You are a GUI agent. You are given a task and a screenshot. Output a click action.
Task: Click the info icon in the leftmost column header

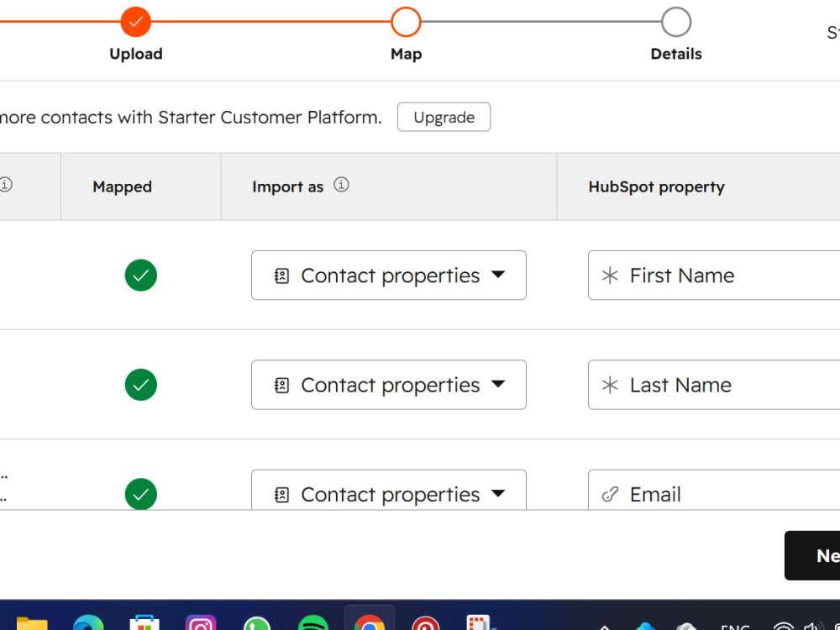pyautogui.click(x=5, y=185)
